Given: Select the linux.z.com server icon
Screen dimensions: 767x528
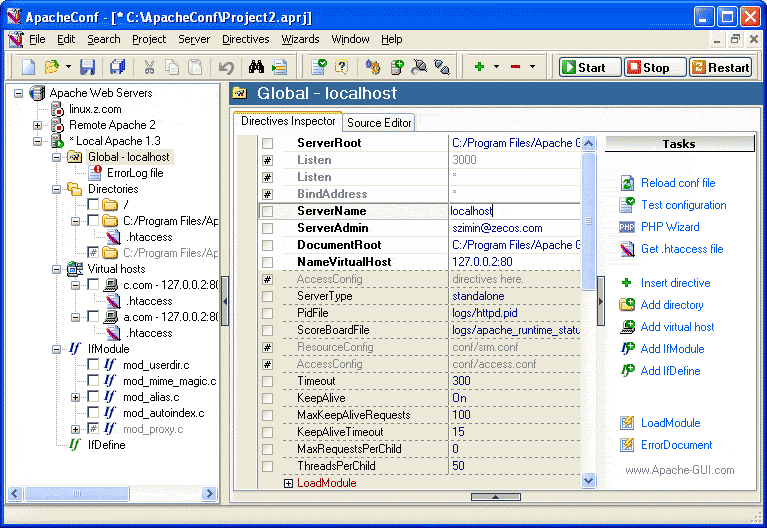Looking at the screenshot, I should click(x=57, y=109).
